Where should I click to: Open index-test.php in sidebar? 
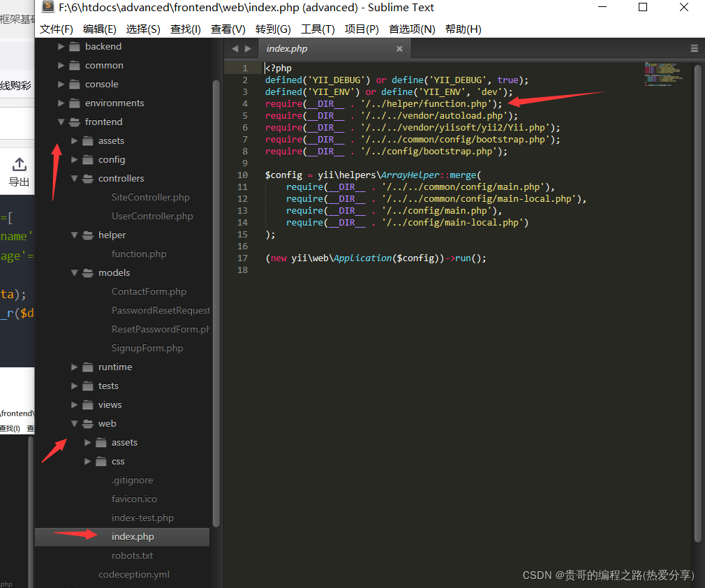142,518
